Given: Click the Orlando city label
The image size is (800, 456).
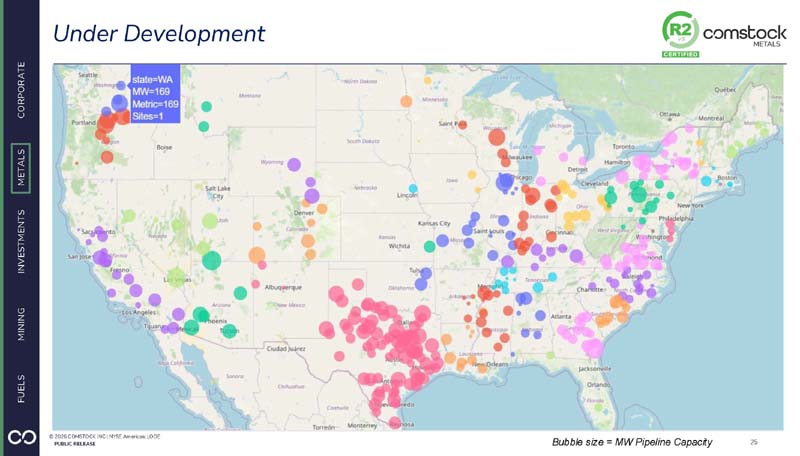Looking at the screenshot, I should coord(598,385).
